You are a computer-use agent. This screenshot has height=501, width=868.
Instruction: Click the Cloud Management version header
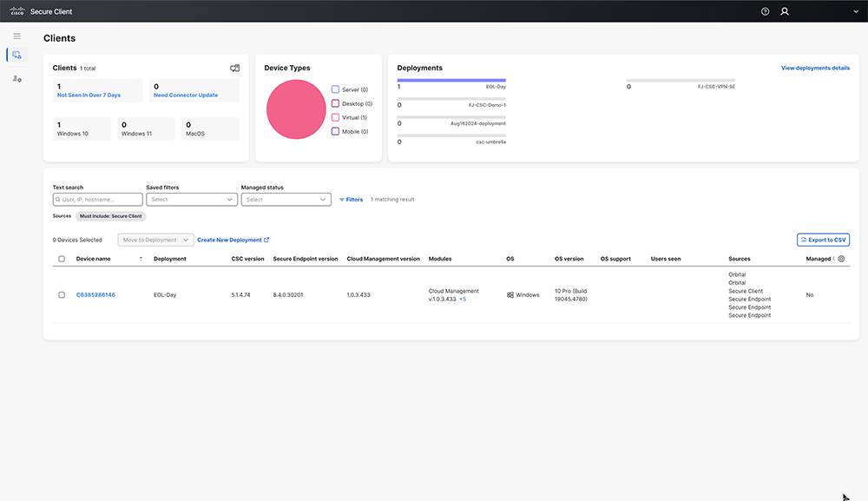383,259
